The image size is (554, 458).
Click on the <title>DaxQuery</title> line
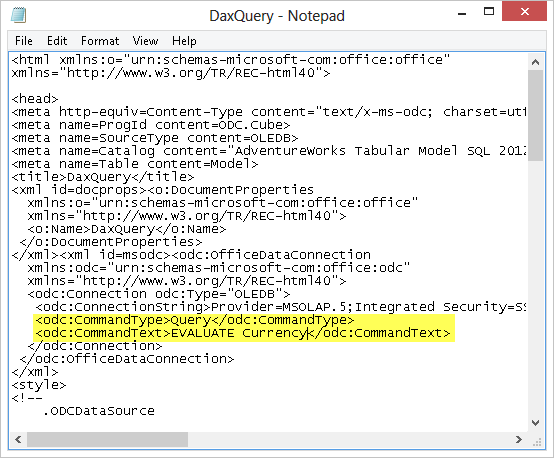pos(102,177)
